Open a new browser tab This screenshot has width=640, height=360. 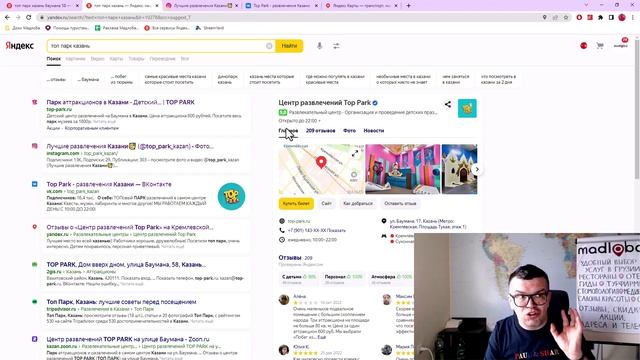pos(409,6)
